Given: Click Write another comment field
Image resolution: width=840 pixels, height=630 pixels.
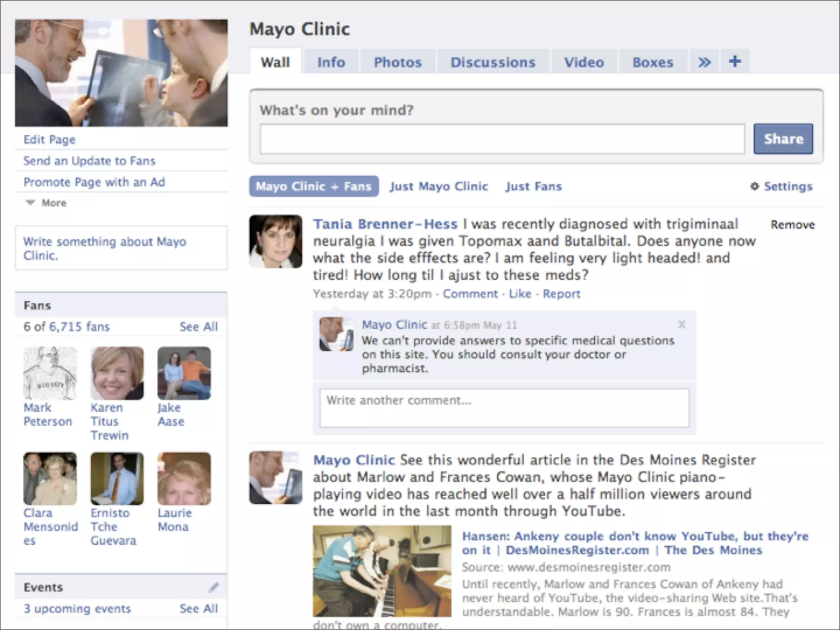Looking at the screenshot, I should (x=504, y=408).
